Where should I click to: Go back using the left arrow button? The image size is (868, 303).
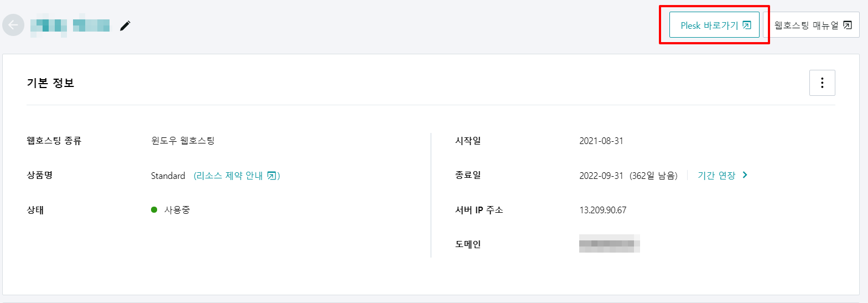(x=13, y=25)
